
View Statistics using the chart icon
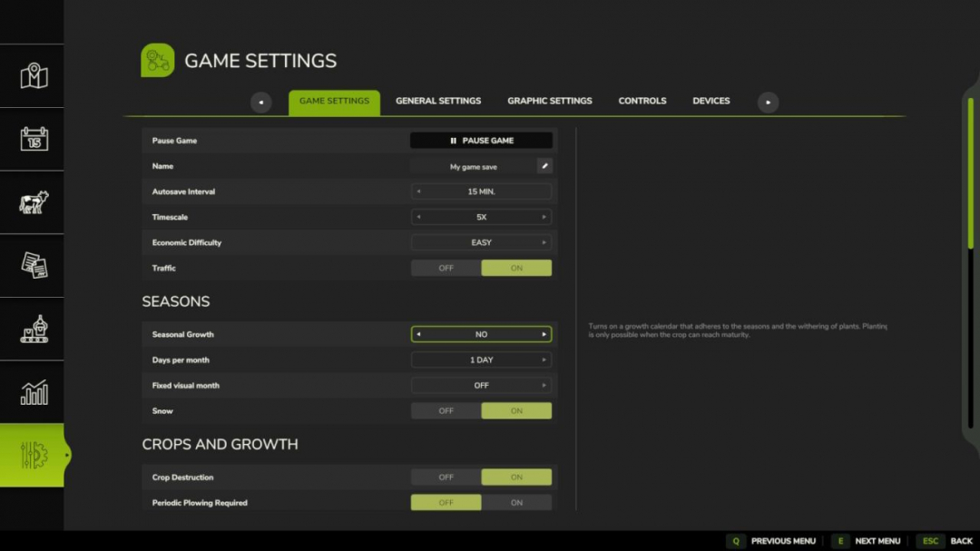tap(32, 392)
